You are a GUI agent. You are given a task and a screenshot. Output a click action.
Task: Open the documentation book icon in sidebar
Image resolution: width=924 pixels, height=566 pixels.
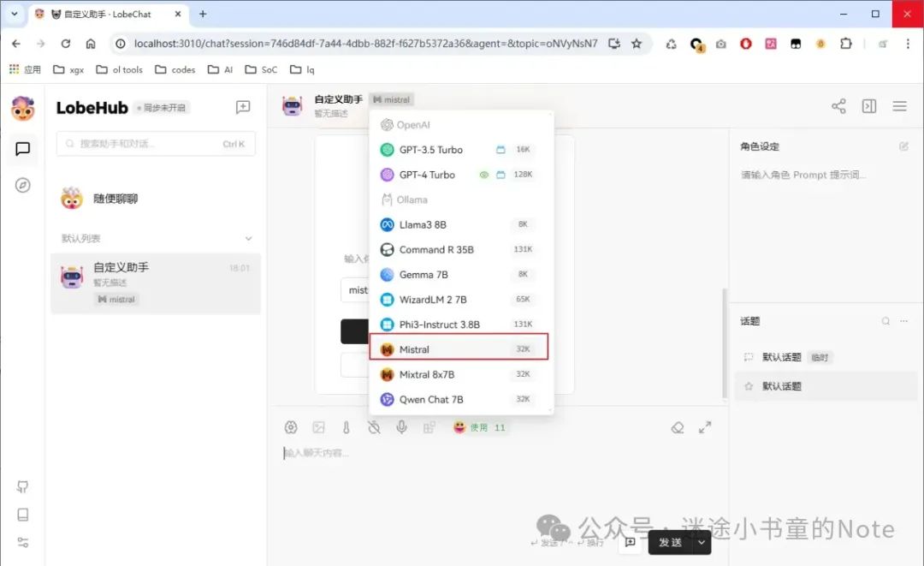22,515
